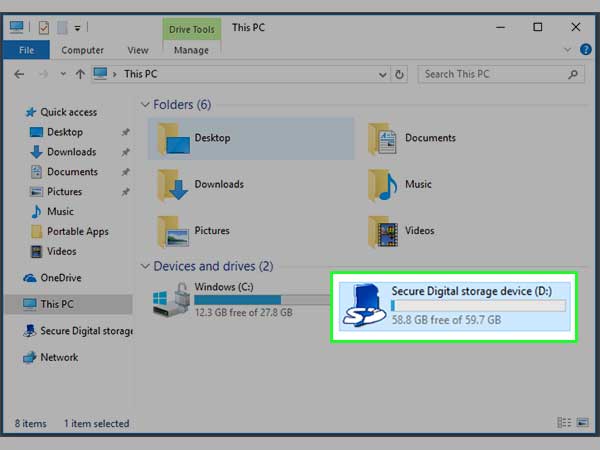Open the Customize Quick Access Toolbar dropdown
600x450 pixels.
click(77, 28)
